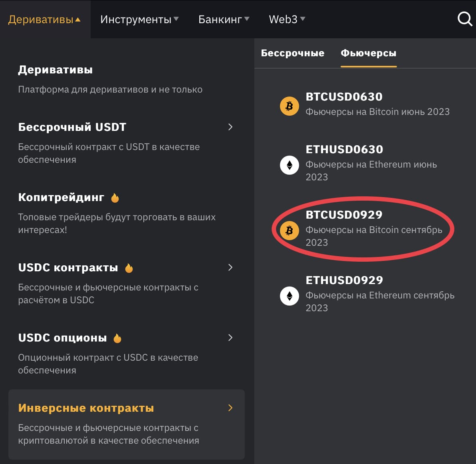Viewport: 476px width, 464px height.
Task: Click 'Фьючерсы на Ethereum июнь 2023' description
Action: (371, 171)
